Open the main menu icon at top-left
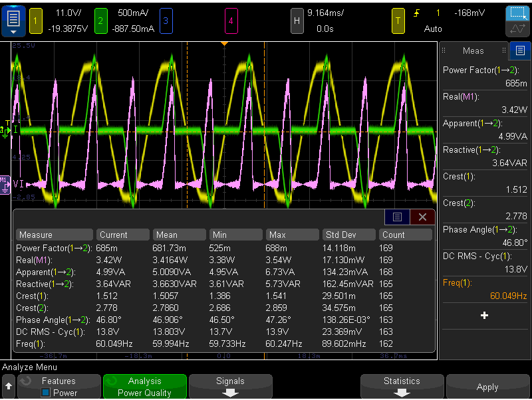Image resolution: width=532 pixels, height=400 pixels. [13, 21]
